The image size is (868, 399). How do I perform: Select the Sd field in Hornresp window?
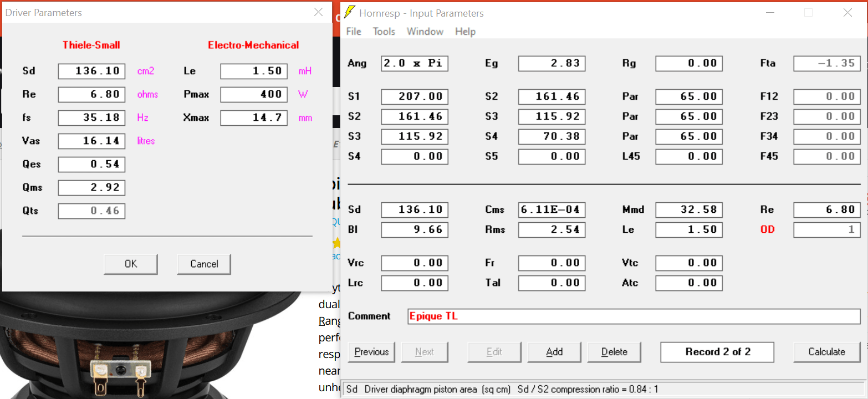point(415,209)
